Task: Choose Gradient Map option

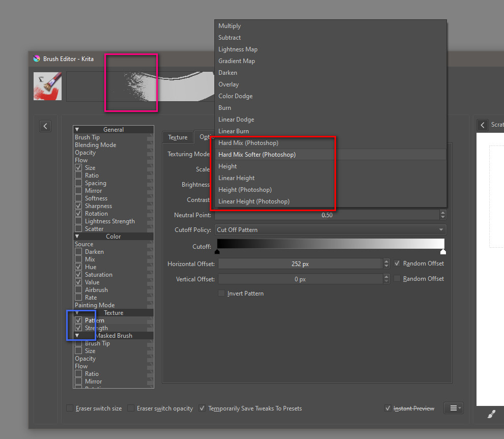Action: 330,61
